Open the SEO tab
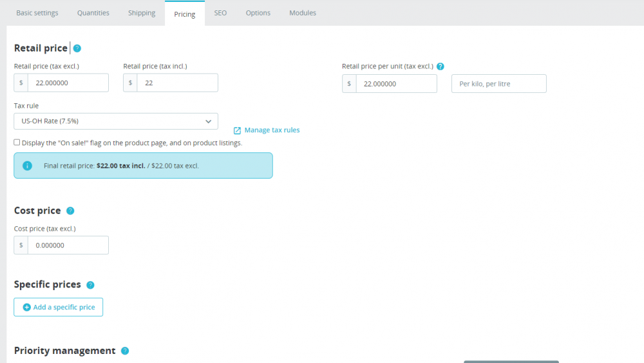Screen dimensions: 644x363 point(220,13)
